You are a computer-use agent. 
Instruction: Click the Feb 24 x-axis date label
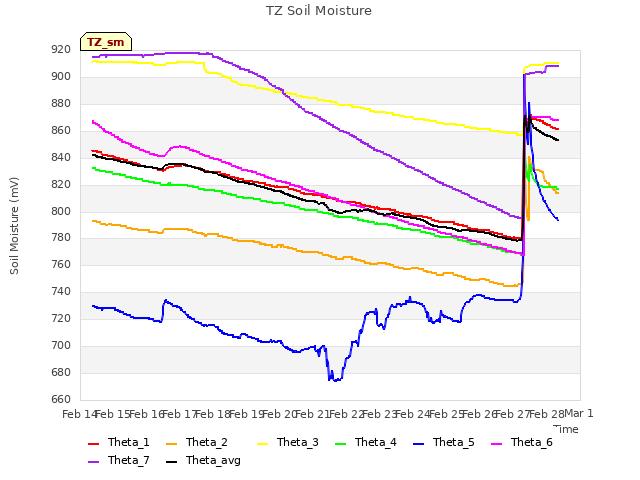[412, 414]
